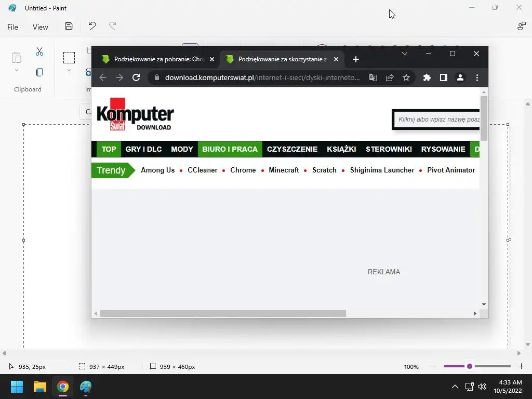532x399 pixels.
Task: Click the Among Us trend link
Action: click(x=158, y=170)
